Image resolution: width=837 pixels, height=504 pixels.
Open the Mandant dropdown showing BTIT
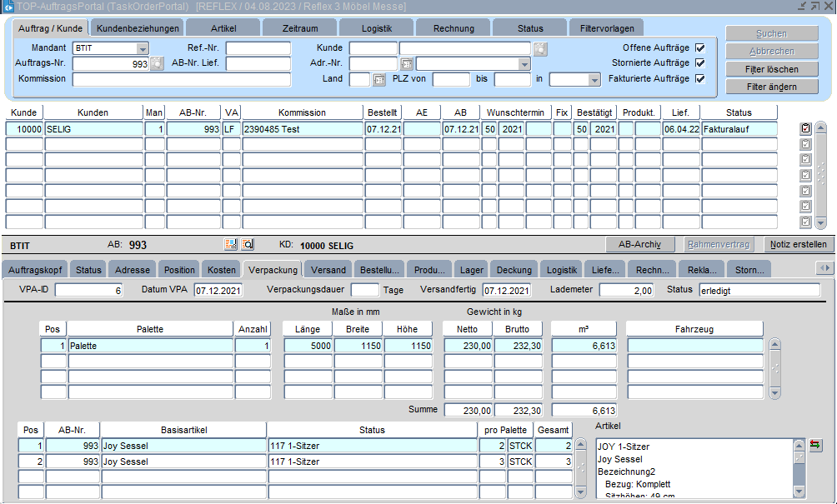click(142, 48)
